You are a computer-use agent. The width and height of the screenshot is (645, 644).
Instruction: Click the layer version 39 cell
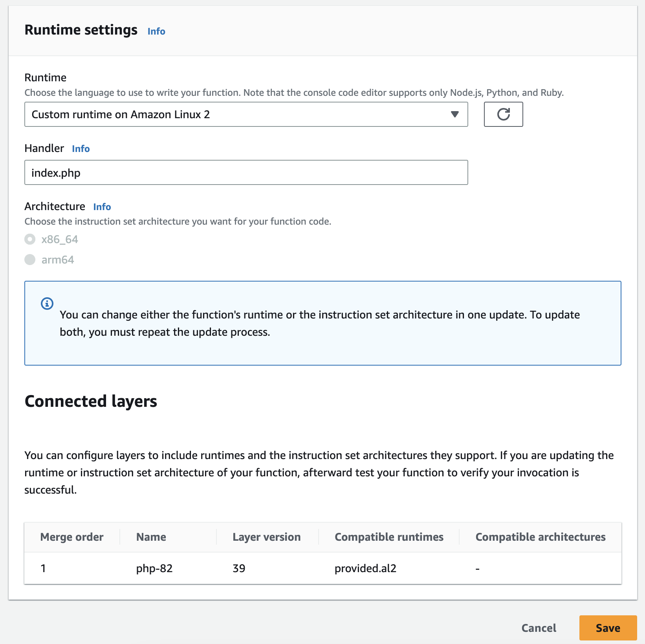coord(239,568)
